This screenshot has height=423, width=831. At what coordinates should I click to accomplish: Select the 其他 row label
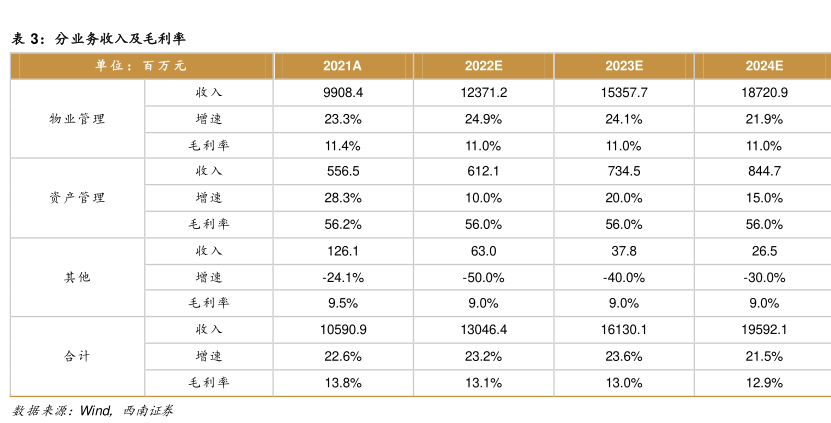(77, 276)
